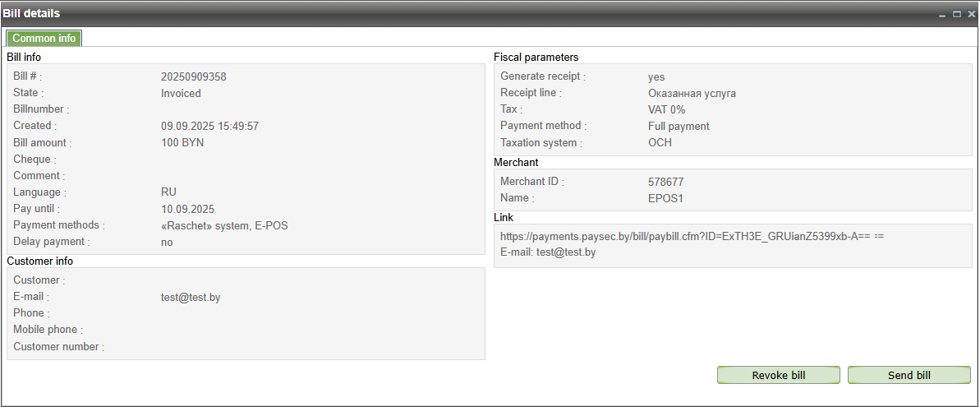The image size is (980, 407).
Task: Select the created timestamp 09.09.2025 15:49:57
Action: [x=209, y=126]
